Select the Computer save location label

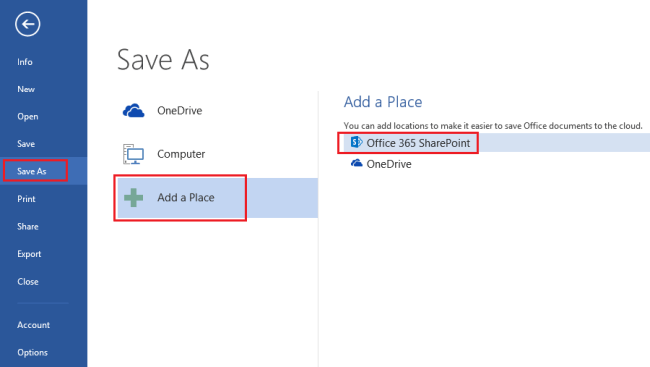click(x=181, y=154)
